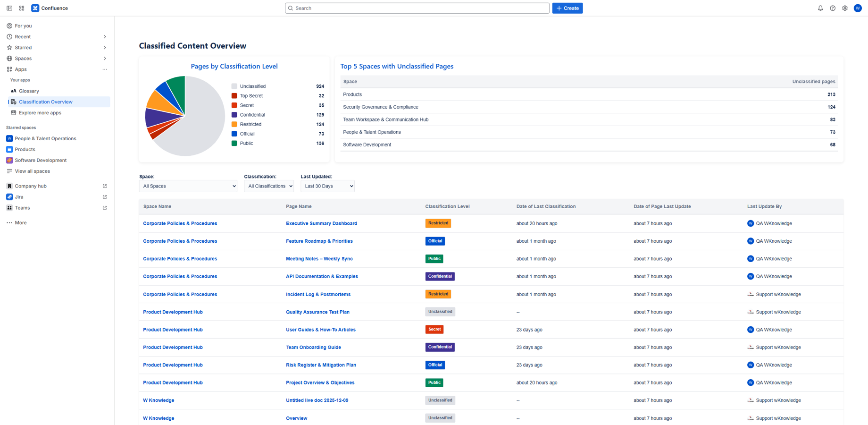868x425 pixels.
Task: Open the Last Updated filter dropdown
Action: [x=327, y=186]
